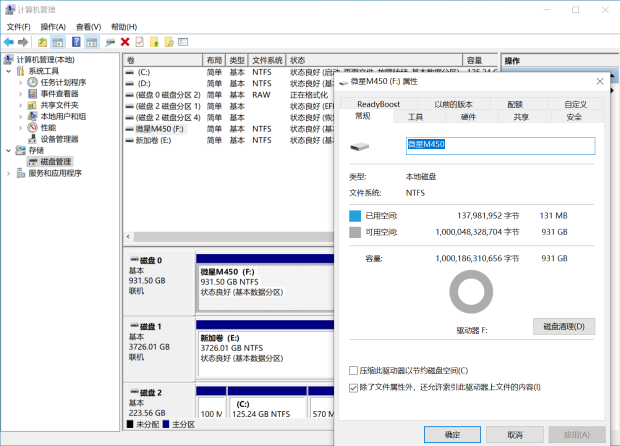Click the Disk 1 label in lower pane

pyautogui.click(x=146, y=327)
